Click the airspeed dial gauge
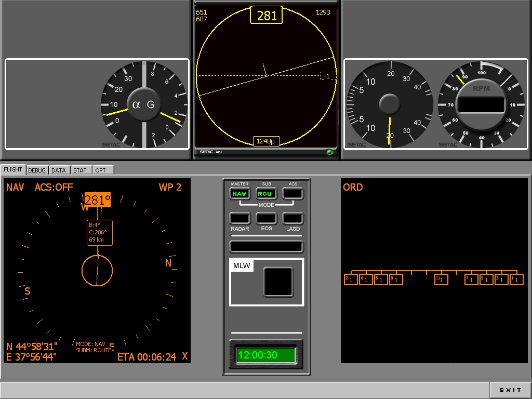Viewport: 532px width, 399px height. [x=390, y=104]
